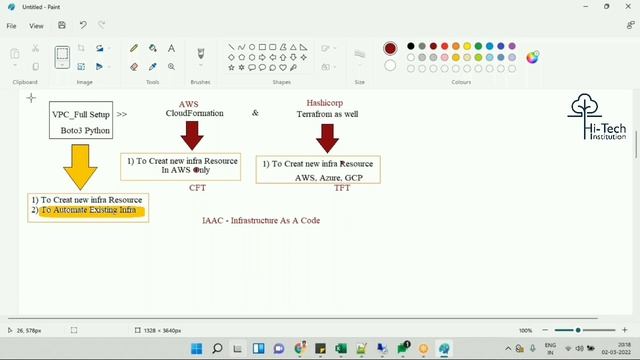The width and height of the screenshot is (640, 360).
Task: Expand the Select tool options dropdown
Action: tap(62, 65)
